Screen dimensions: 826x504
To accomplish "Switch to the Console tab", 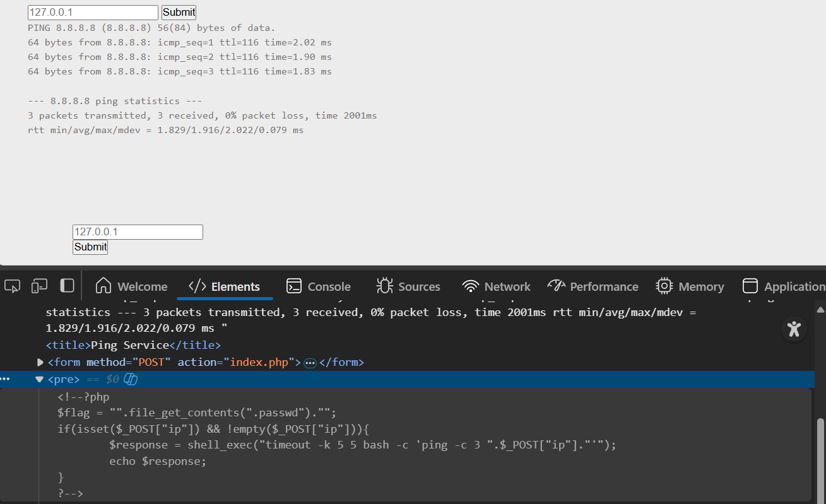I will tap(318, 286).
